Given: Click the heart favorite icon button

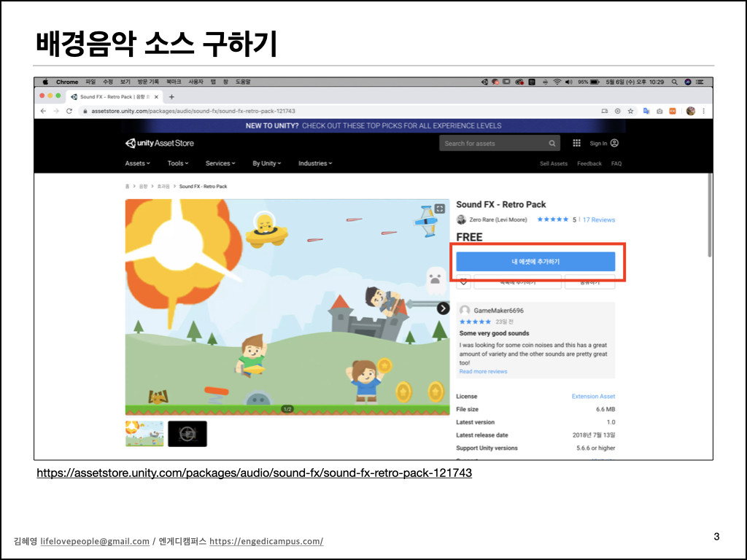Looking at the screenshot, I should click(x=463, y=282).
